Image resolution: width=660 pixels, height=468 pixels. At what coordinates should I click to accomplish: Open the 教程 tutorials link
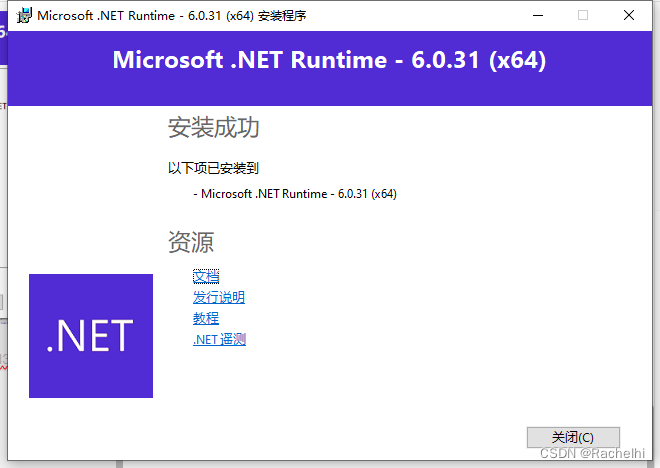[x=206, y=318]
